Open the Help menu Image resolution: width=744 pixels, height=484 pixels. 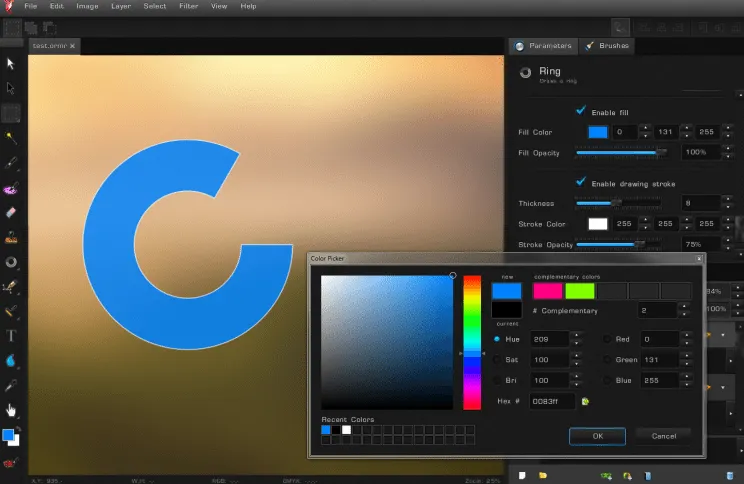[248, 6]
